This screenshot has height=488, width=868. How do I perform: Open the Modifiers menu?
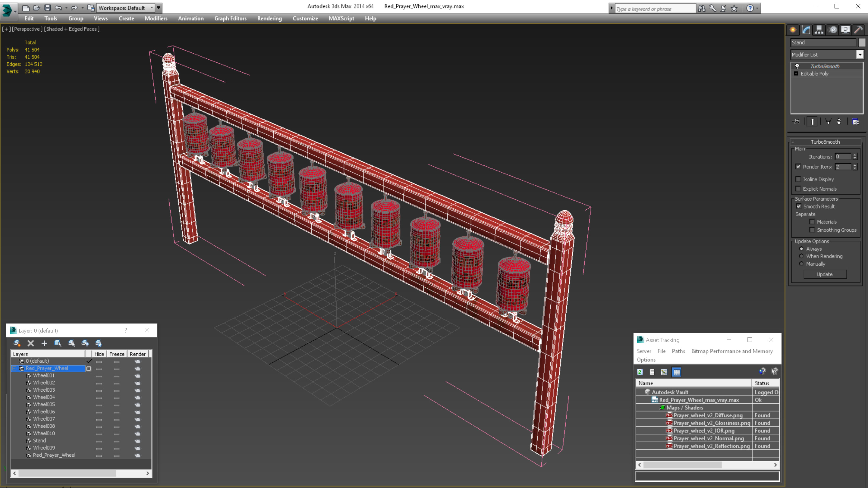tap(156, 18)
